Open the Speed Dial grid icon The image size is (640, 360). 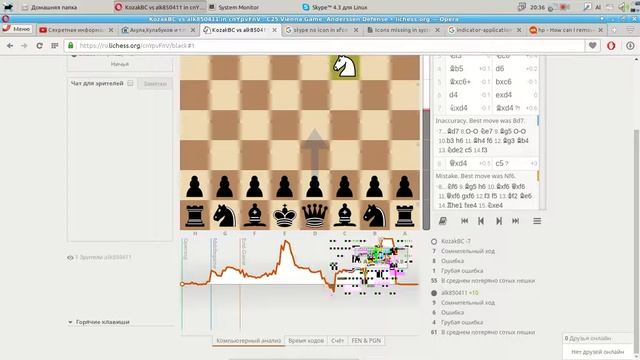coord(54,46)
